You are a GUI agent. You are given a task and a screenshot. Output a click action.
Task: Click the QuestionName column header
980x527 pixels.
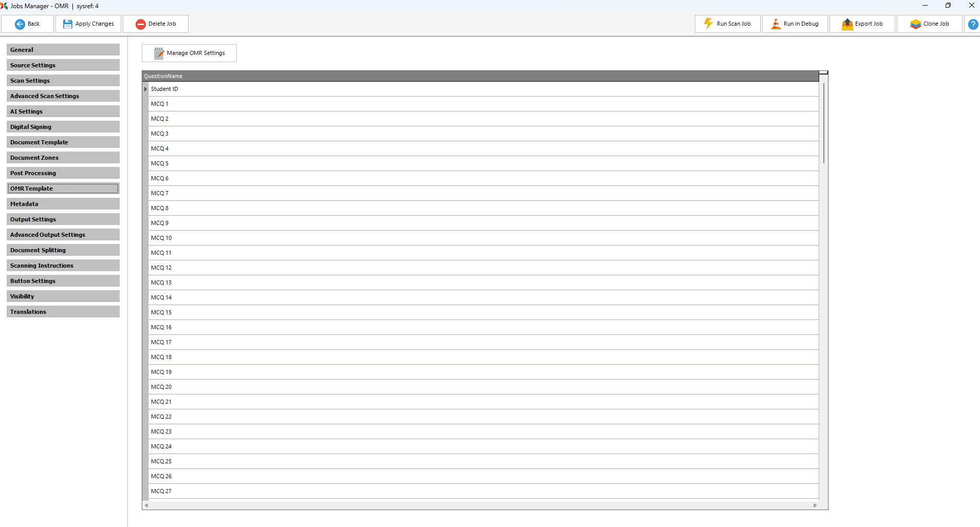(163, 76)
